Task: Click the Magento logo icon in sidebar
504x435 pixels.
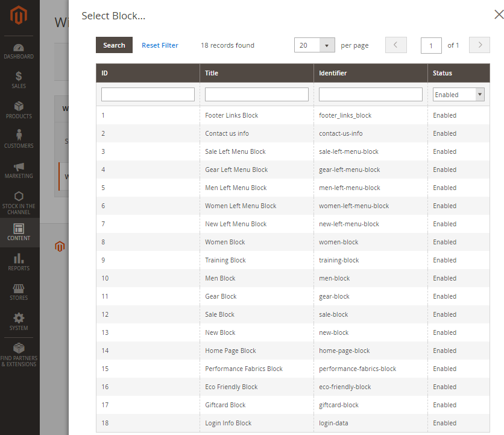Action: [x=19, y=16]
